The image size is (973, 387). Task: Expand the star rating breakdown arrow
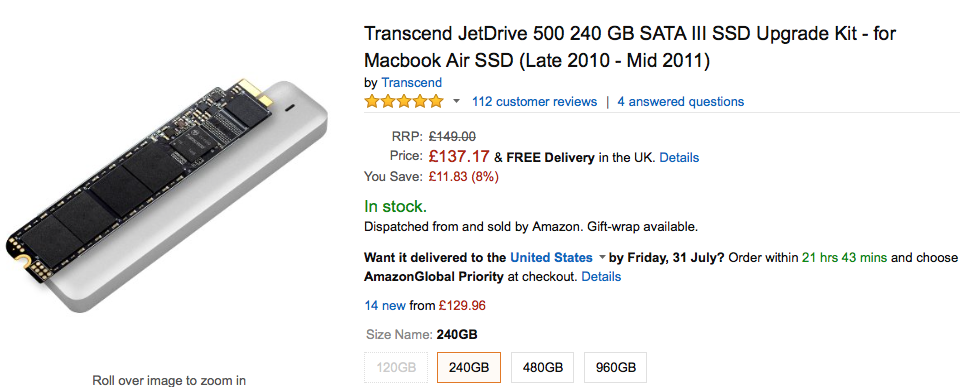[x=457, y=101]
